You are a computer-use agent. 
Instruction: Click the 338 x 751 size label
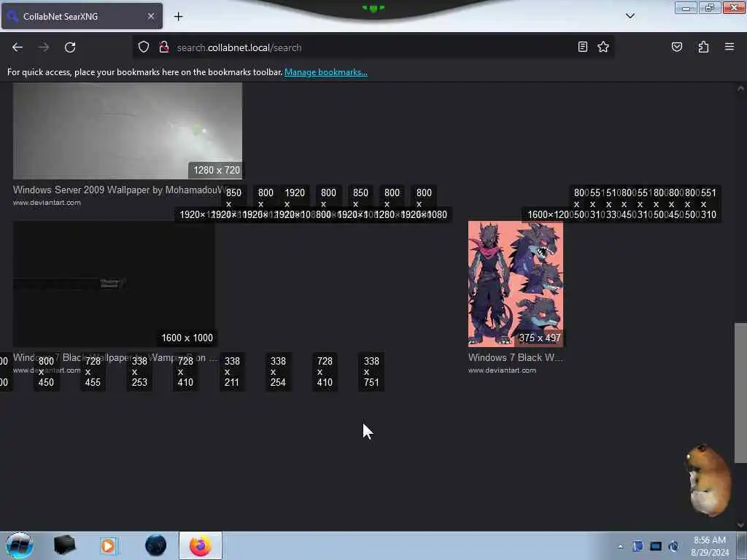[x=371, y=372]
